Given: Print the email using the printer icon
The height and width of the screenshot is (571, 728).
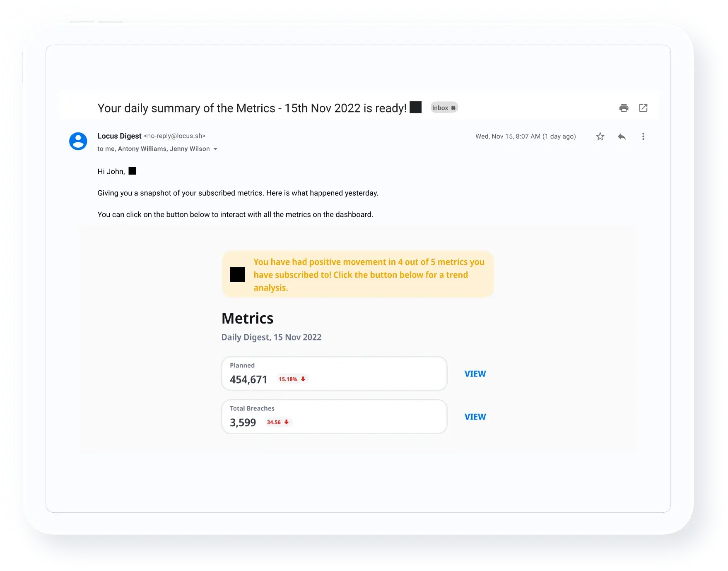Looking at the screenshot, I should click(x=624, y=108).
